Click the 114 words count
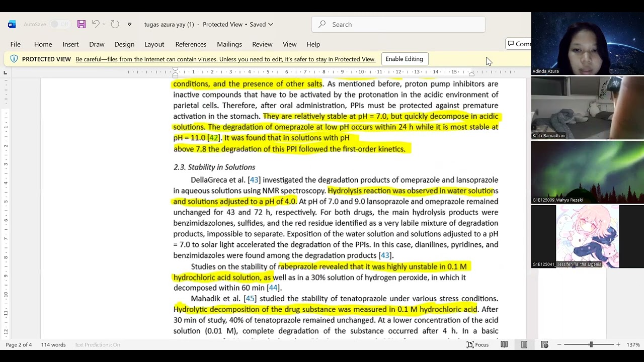644x362 pixels. tap(53, 344)
